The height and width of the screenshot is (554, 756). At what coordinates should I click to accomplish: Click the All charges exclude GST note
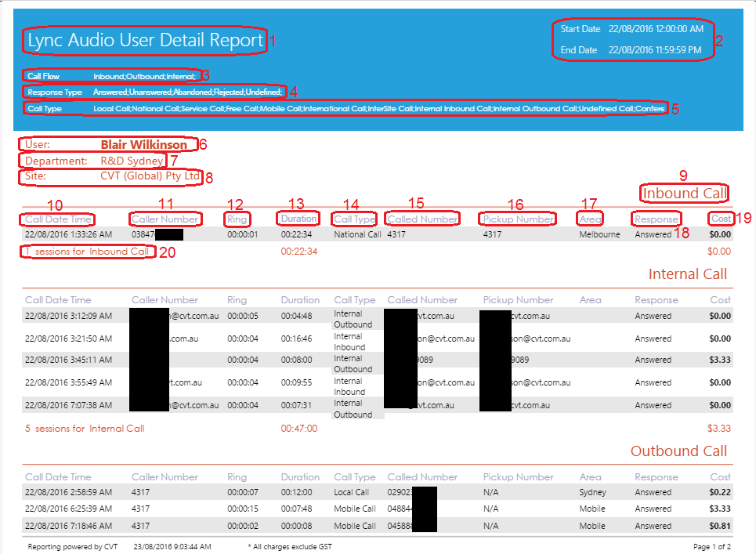click(290, 547)
